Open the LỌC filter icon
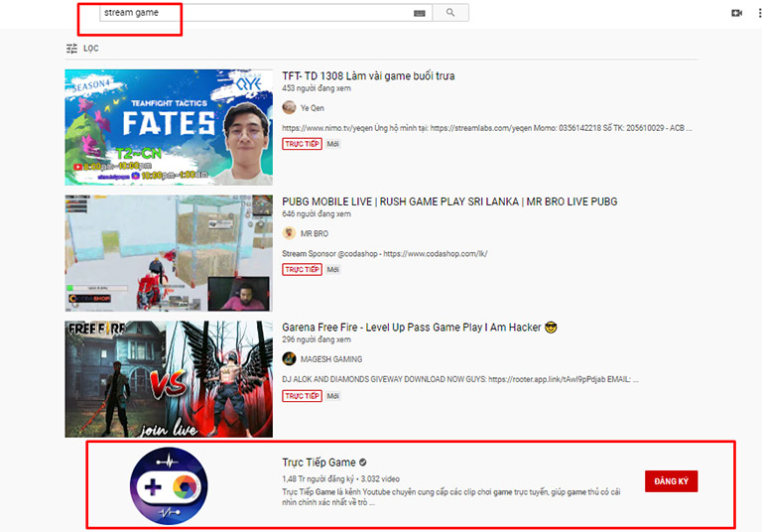This screenshot has height=532, width=762. tap(71, 49)
